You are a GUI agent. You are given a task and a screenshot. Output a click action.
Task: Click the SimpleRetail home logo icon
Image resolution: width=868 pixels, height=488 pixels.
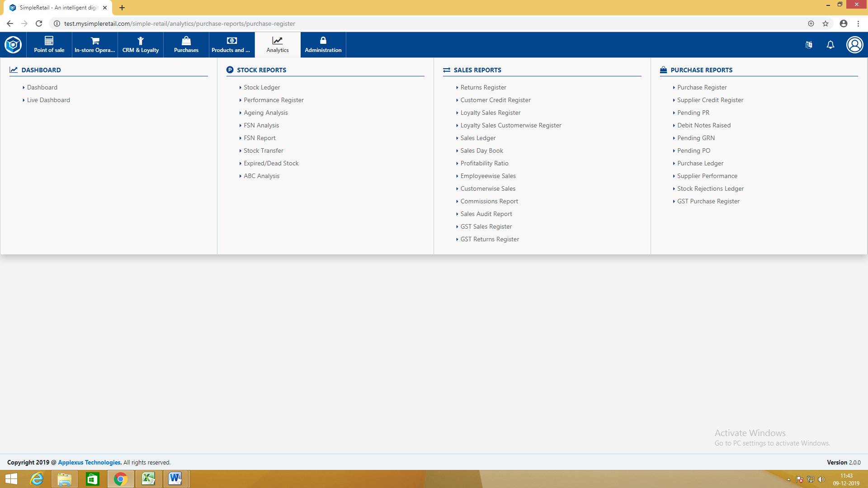pyautogui.click(x=13, y=45)
